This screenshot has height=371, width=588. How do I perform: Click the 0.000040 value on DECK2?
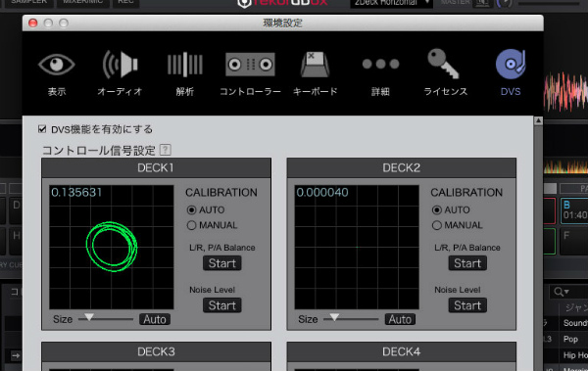(322, 193)
